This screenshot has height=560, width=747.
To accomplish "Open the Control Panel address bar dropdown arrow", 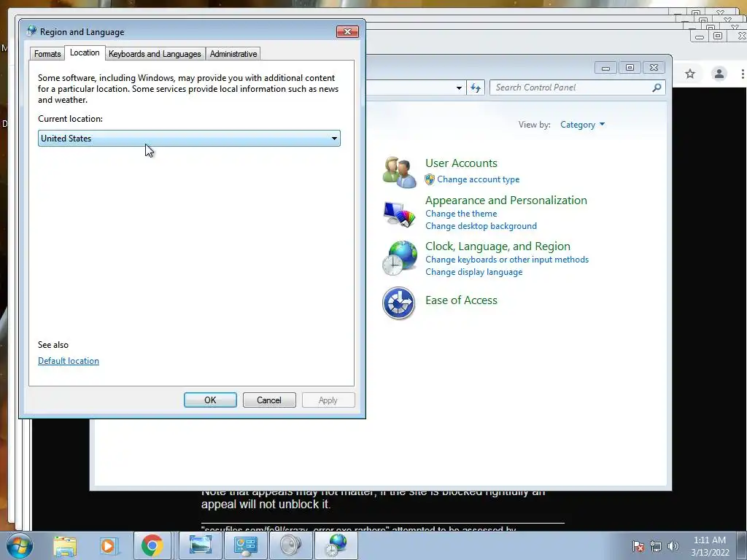I will [459, 87].
